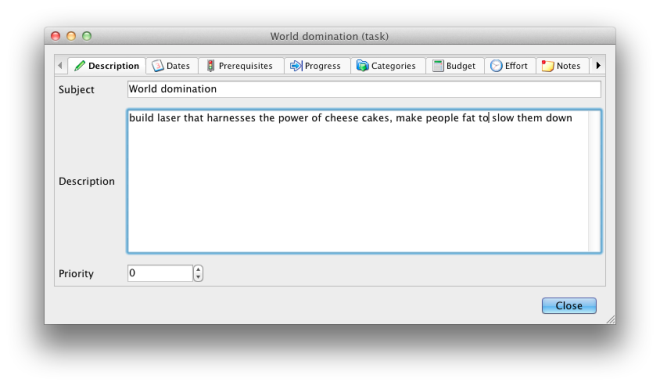Click the Description text area scrollbar
This screenshot has height=386, width=660.
[595, 181]
